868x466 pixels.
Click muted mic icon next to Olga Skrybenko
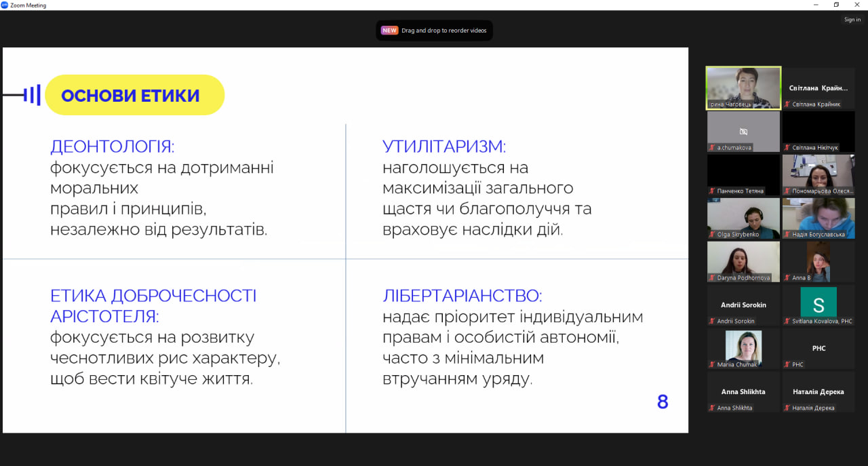(x=713, y=235)
